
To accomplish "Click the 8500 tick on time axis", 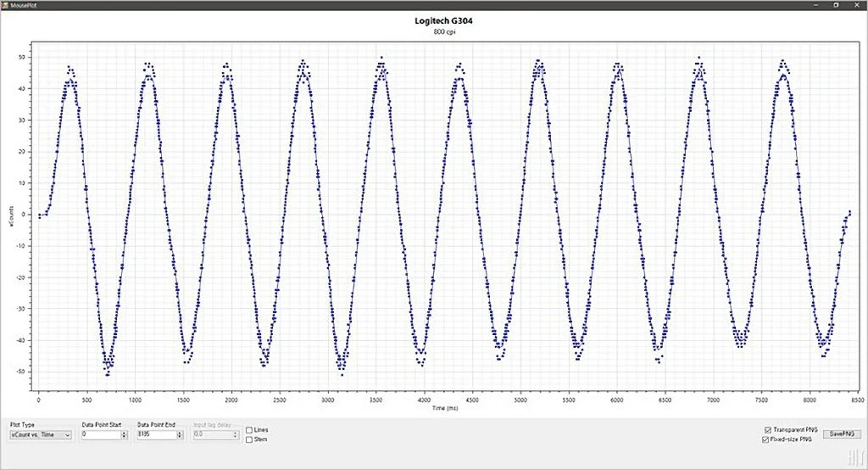I will click(858, 400).
